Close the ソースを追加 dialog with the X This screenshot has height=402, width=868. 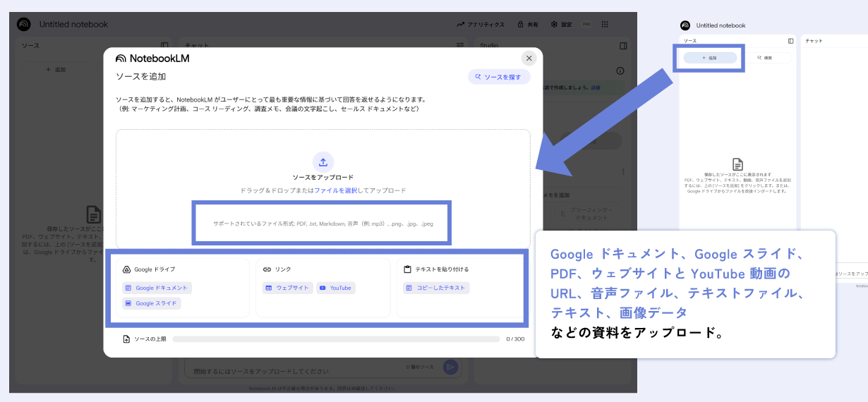529,59
